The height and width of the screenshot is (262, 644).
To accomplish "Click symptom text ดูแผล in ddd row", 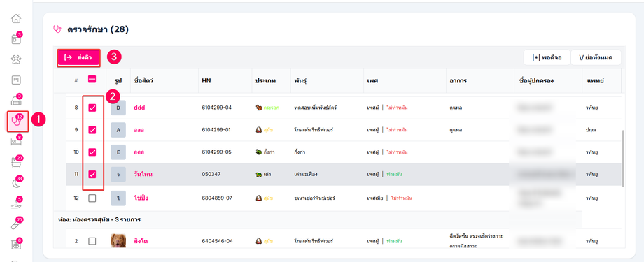I will click(x=456, y=108).
